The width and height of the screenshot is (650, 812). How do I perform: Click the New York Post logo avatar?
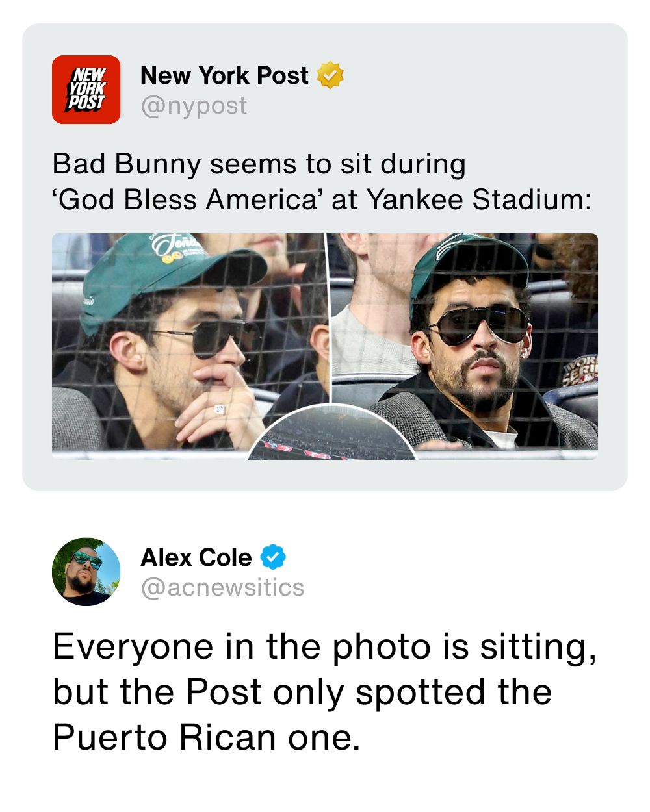point(86,90)
